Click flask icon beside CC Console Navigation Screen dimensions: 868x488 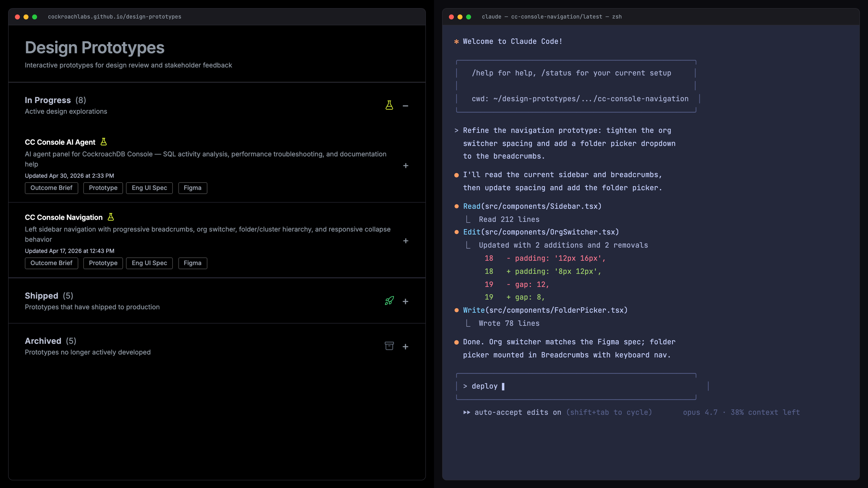[x=111, y=217]
